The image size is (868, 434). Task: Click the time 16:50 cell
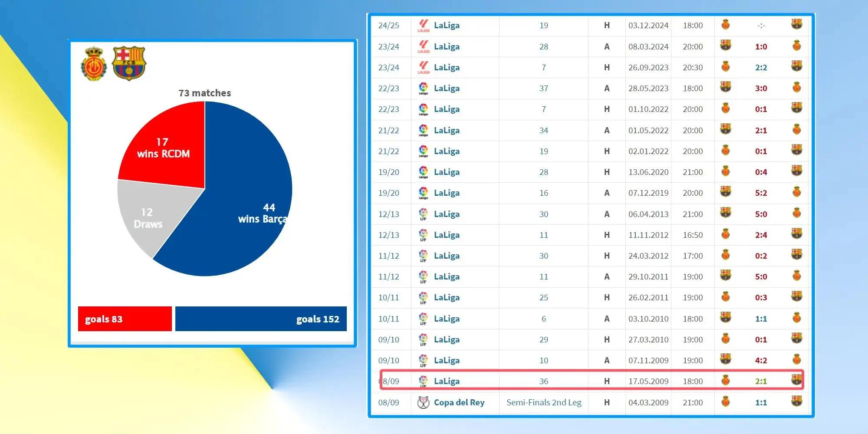click(693, 235)
